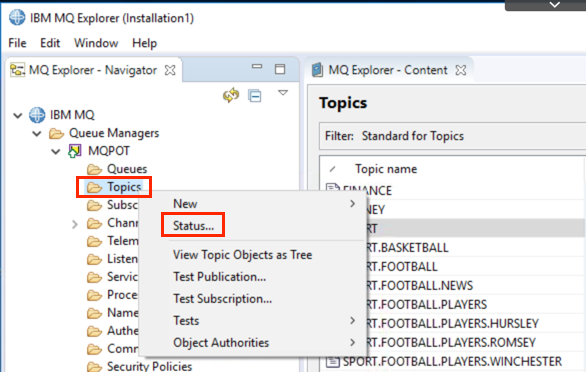586x372 pixels.
Task: Collapse the Queue Managers node
Action: tap(37, 133)
